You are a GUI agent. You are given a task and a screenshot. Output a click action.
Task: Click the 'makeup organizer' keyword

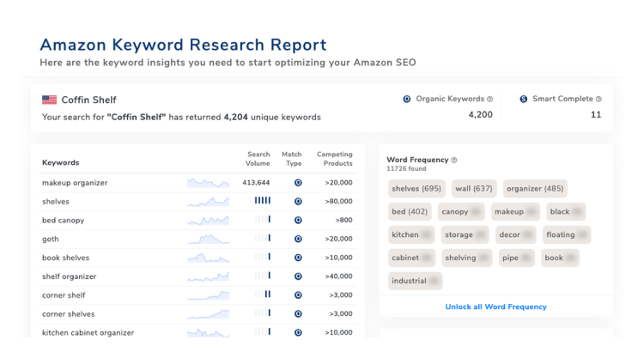pyautogui.click(x=75, y=183)
